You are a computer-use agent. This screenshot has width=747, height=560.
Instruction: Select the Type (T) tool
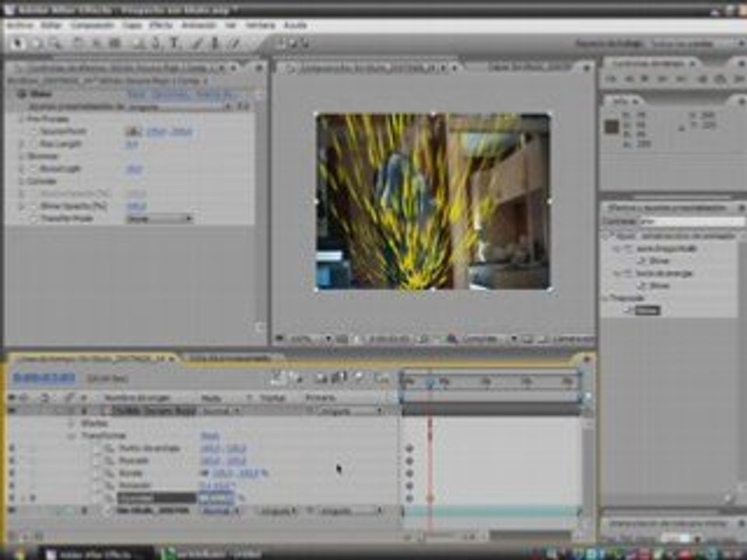click(174, 44)
